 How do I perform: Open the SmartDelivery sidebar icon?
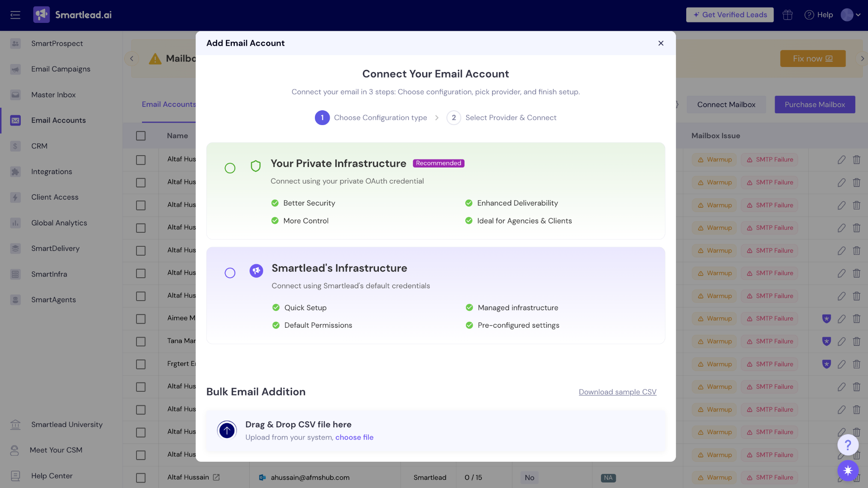pyautogui.click(x=16, y=248)
